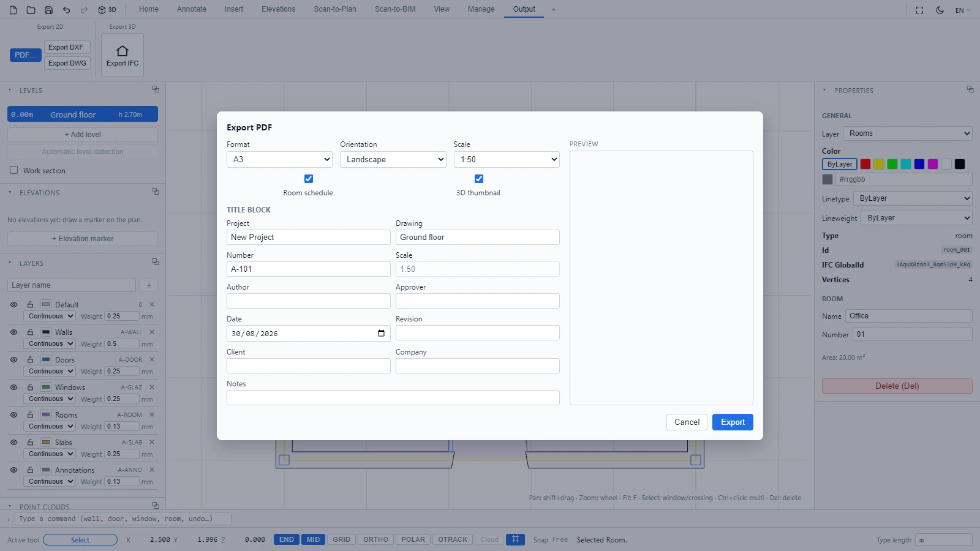This screenshot has height=551, width=980.
Task: Open the Insert tab
Action: [234, 9]
